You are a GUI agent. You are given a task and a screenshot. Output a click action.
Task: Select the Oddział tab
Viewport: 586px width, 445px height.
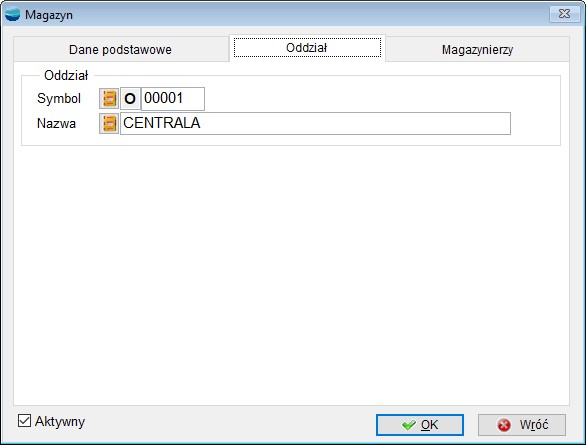pyautogui.click(x=307, y=48)
